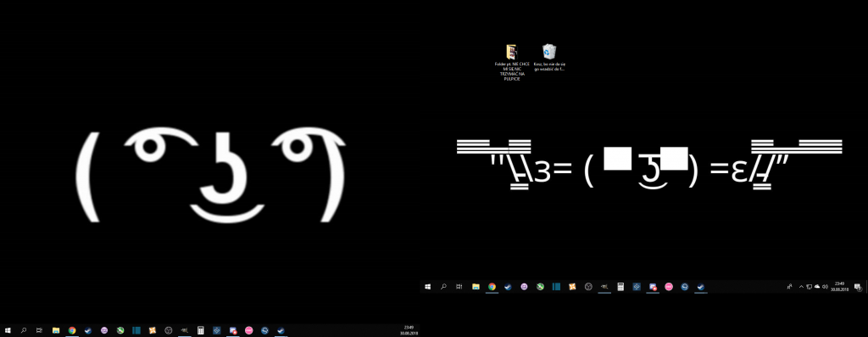Open pink osu! icon on left monitor taskbar
Screen dimensions: 868x337
(x=248, y=330)
